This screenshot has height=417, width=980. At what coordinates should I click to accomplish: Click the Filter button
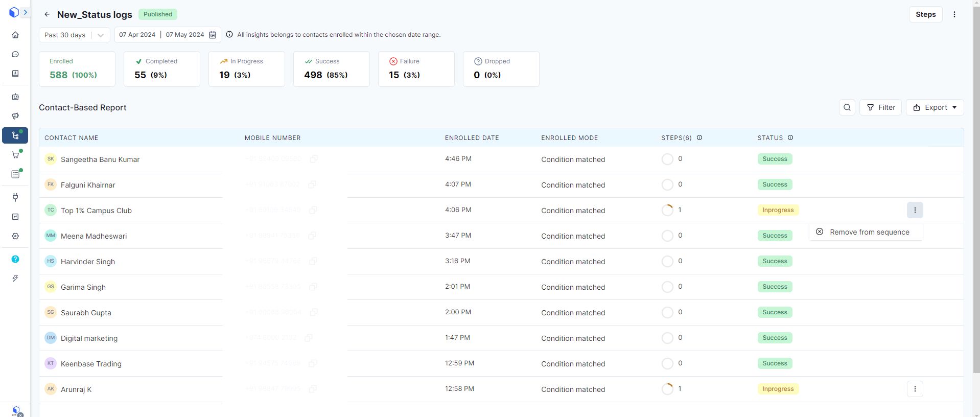pos(880,107)
